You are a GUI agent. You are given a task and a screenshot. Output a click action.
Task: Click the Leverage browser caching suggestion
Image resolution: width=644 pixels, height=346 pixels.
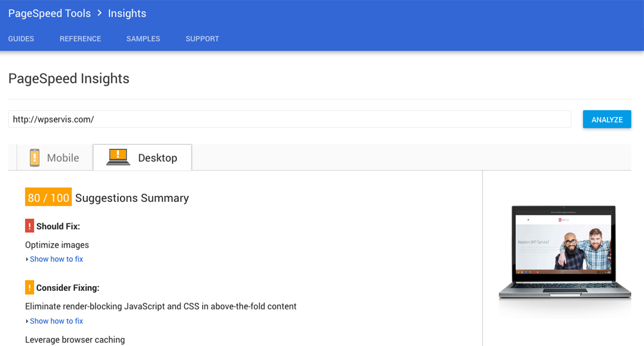coord(75,339)
